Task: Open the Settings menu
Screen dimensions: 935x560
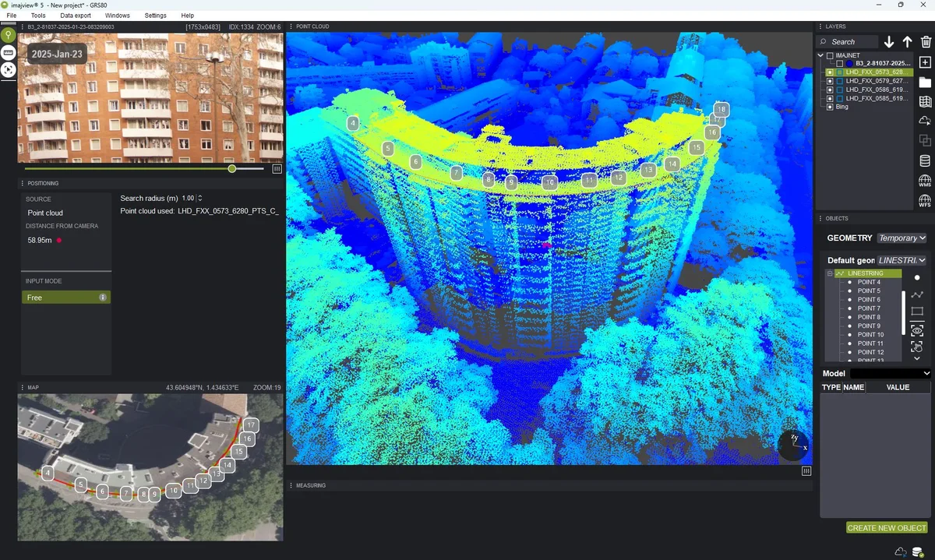Action: point(156,16)
